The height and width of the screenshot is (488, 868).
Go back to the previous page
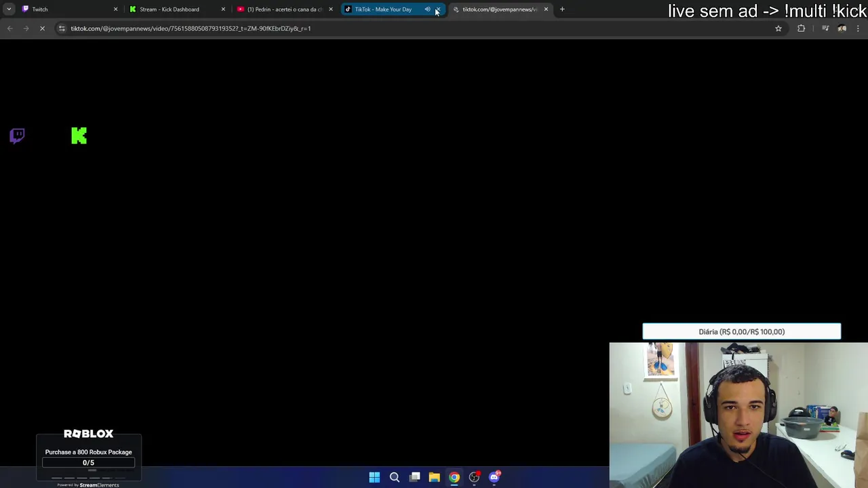pyautogui.click(x=9, y=28)
